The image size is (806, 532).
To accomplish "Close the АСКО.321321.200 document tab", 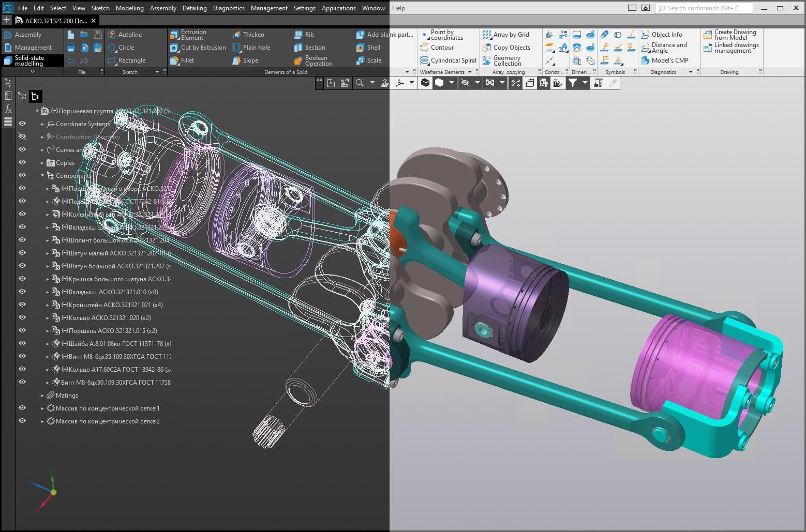I will pyautogui.click(x=93, y=21).
